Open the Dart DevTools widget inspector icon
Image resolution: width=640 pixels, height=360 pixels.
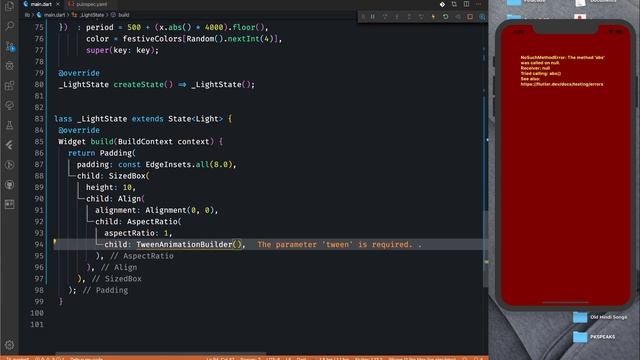tap(482, 17)
